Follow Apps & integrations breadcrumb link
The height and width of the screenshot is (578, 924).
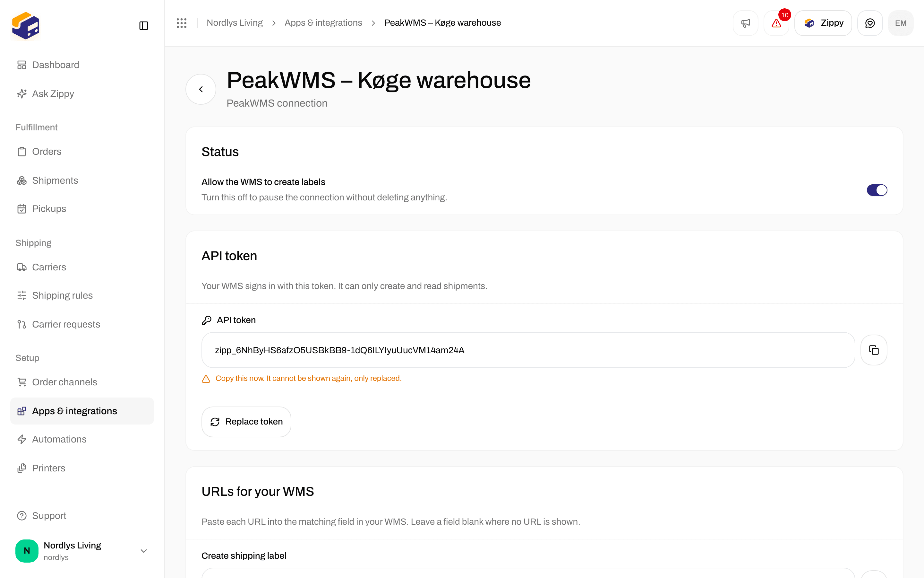point(323,23)
